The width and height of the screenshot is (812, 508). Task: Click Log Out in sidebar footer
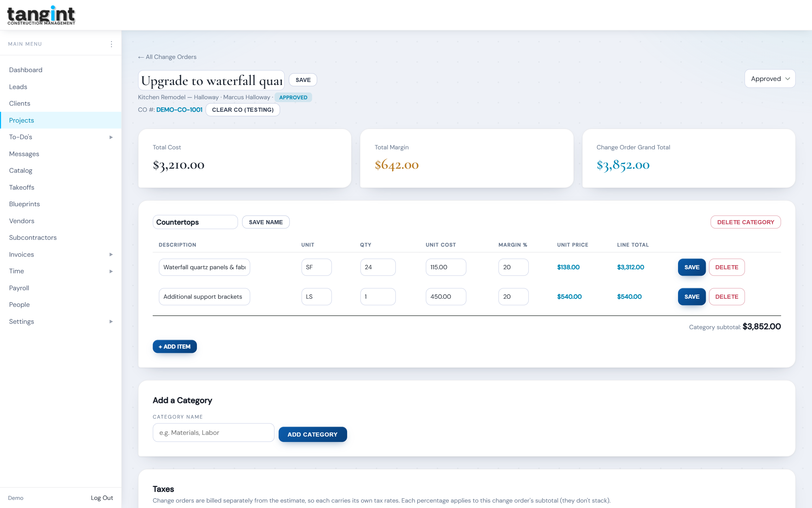click(102, 498)
